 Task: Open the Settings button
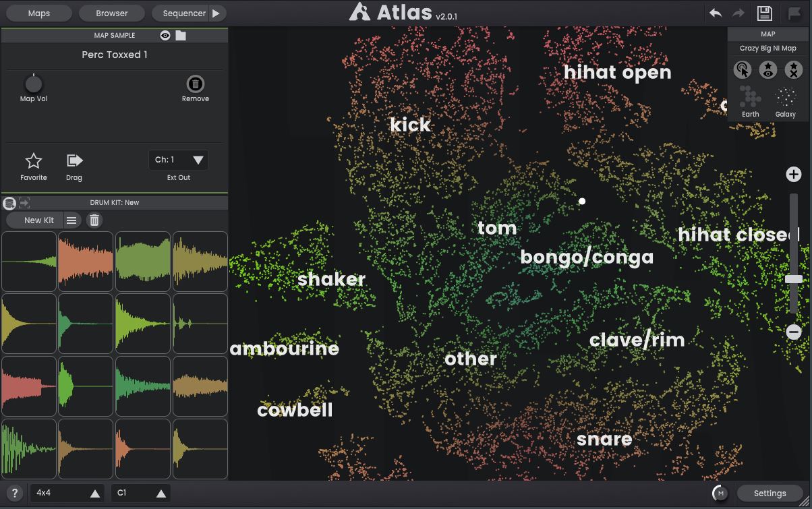pos(770,493)
